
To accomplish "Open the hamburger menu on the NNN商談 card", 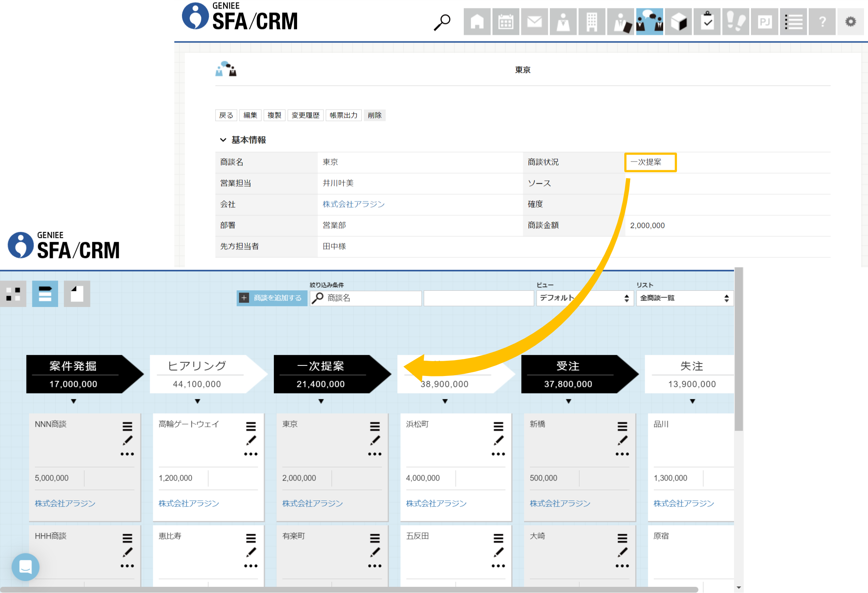I will point(127,426).
